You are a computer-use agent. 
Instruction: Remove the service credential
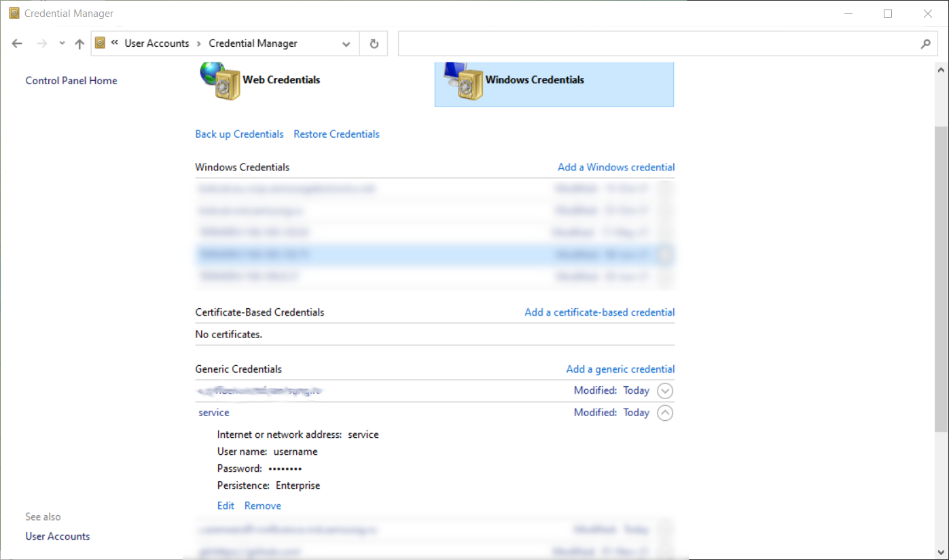click(x=262, y=505)
